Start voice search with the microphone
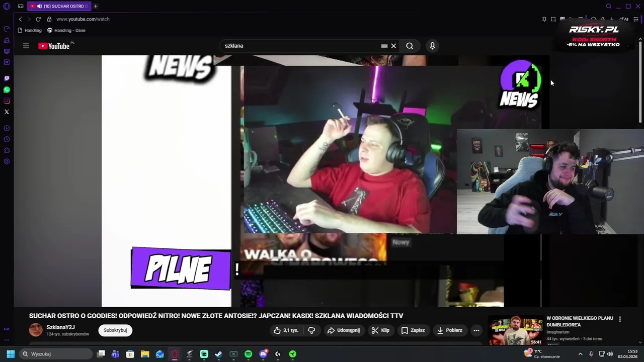 (x=432, y=46)
